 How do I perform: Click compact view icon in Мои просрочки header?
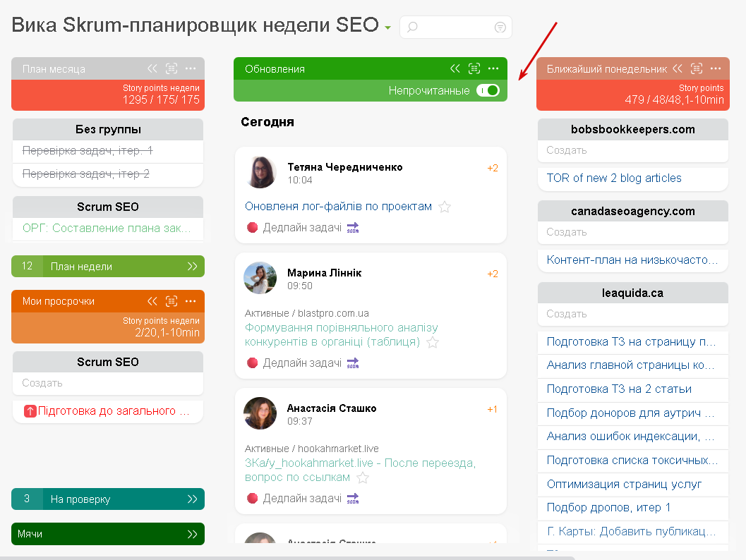172,301
